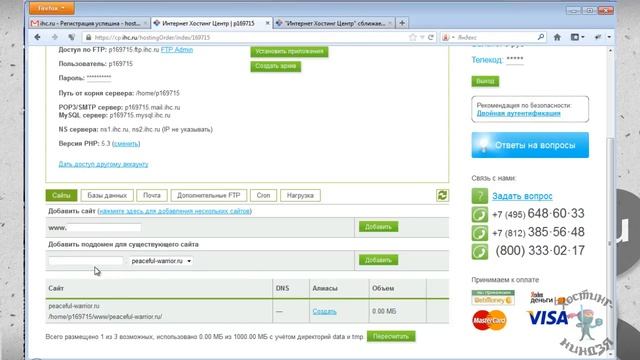Click the сменить PHP version link
This screenshot has width=640, height=360.
(126, 144)
